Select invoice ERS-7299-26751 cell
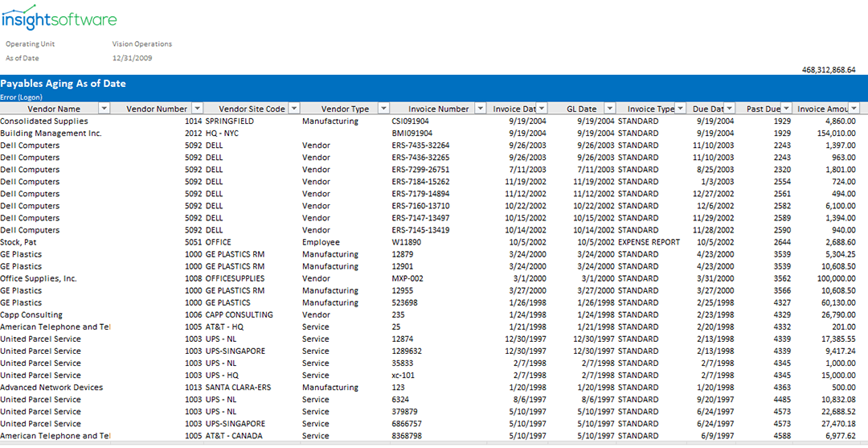The width and height of the screenshot is (868, 448). [x=420, y=170]
